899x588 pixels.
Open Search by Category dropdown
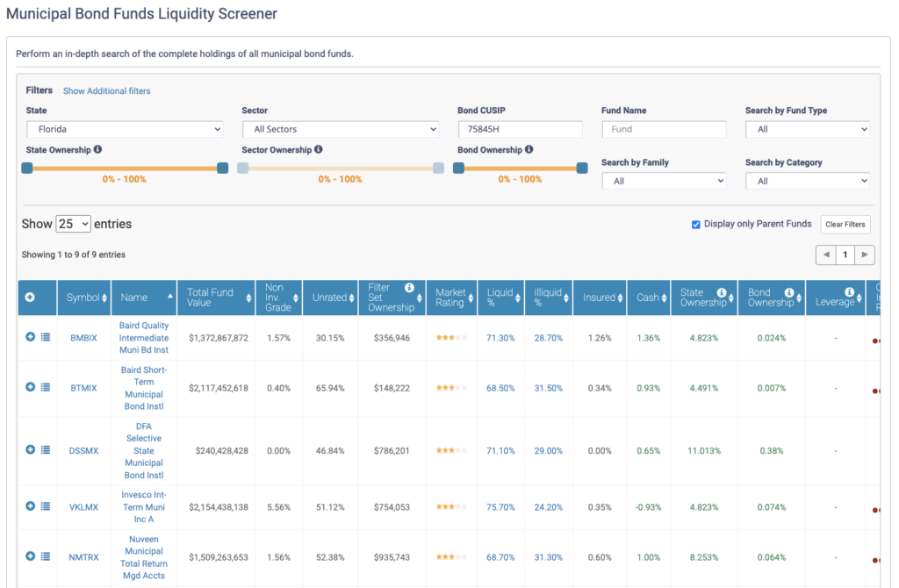808,181
